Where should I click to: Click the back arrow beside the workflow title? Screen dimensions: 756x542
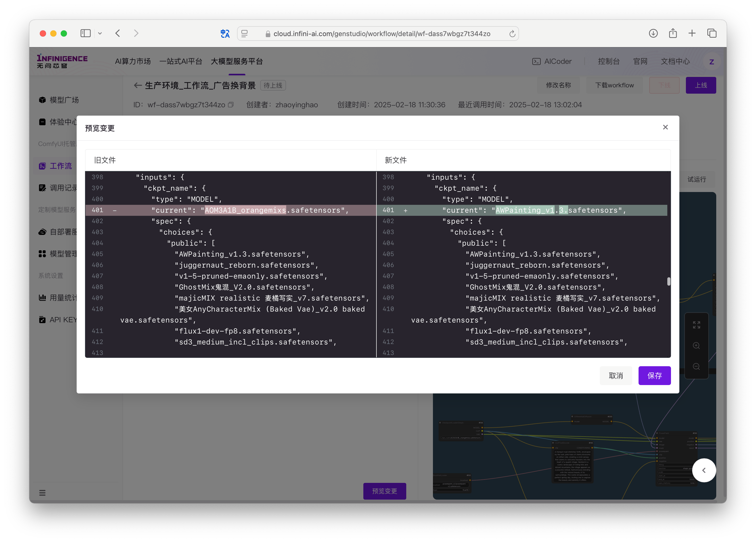point(138,85)
